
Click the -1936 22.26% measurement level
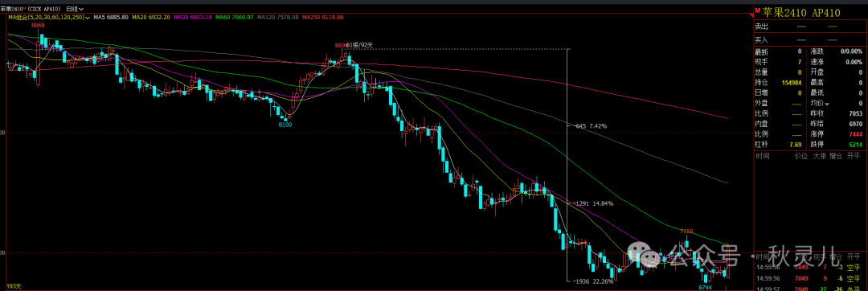(x=594, y=281)
